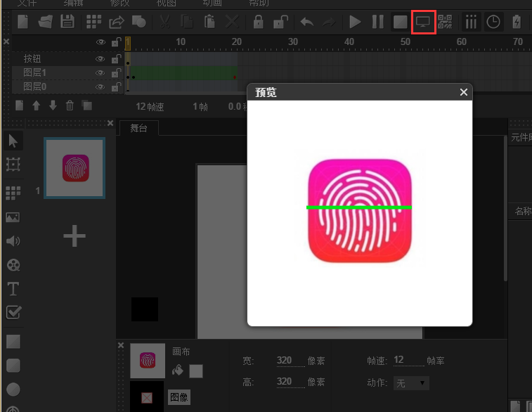
Task: Toggle visibility of 图层1 layer
Action: [x=100, y=73]
